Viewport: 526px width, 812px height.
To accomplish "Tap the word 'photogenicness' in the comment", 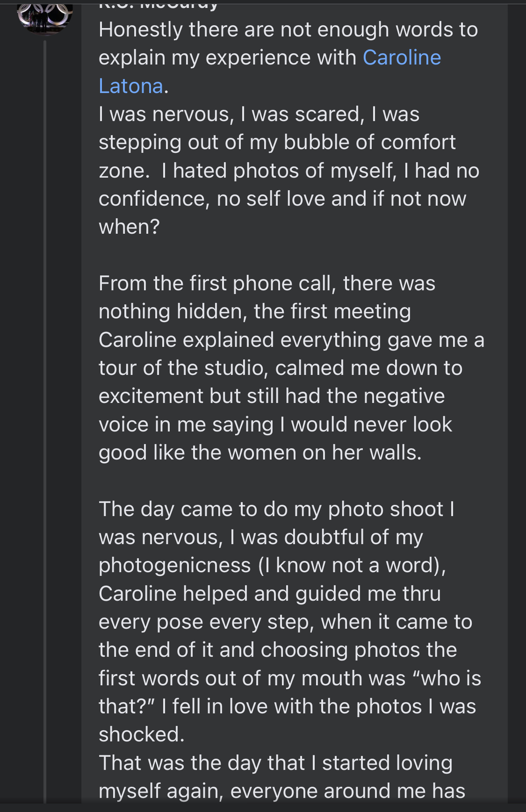I will [175, 565].
